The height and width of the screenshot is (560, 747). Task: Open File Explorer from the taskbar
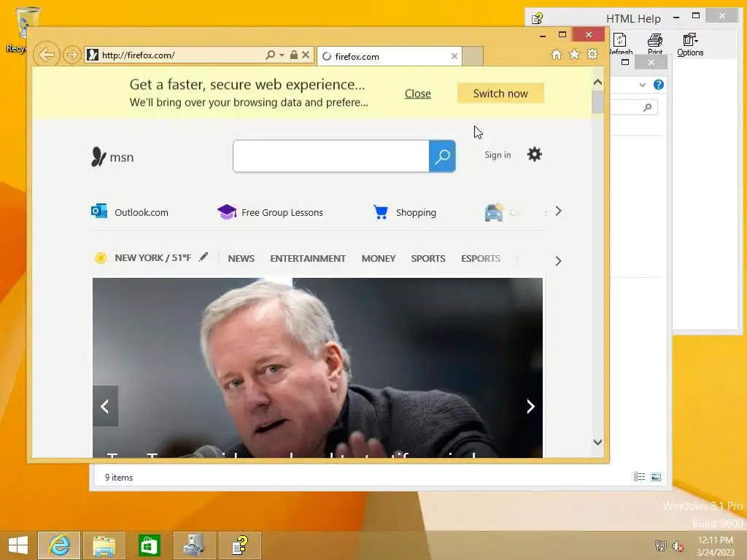point(104,545)
